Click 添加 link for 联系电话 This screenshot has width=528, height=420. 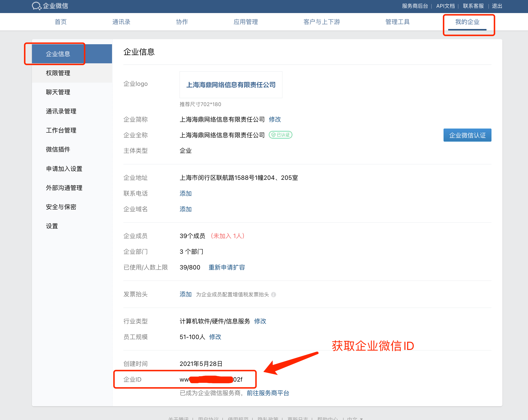point(185,194)
